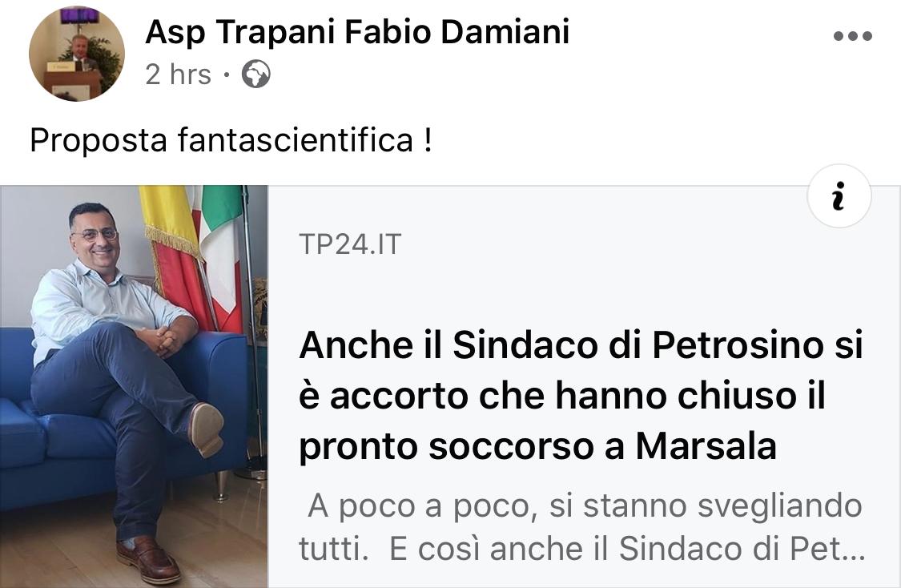The height and width of the screenshot is (588, 901).
Task: Click the article excerpt 'A poco a poco'
Action: (581, 527)
